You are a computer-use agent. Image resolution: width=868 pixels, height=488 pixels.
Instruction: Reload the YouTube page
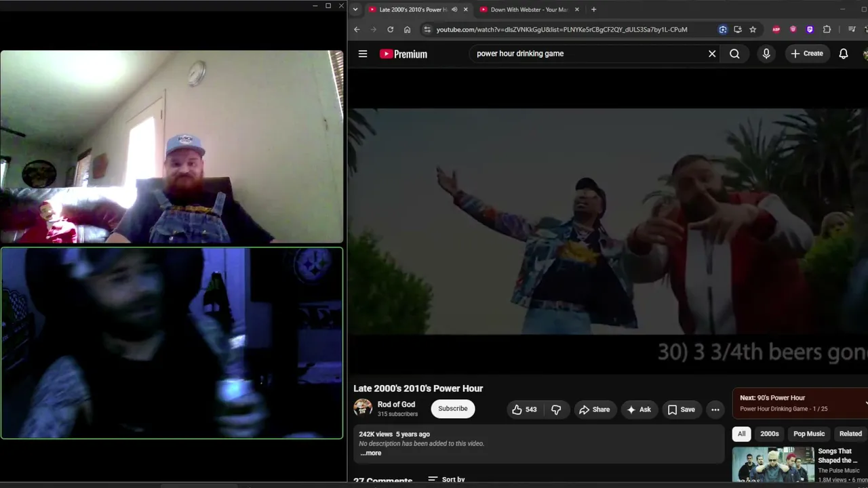(x=390, y=29)
